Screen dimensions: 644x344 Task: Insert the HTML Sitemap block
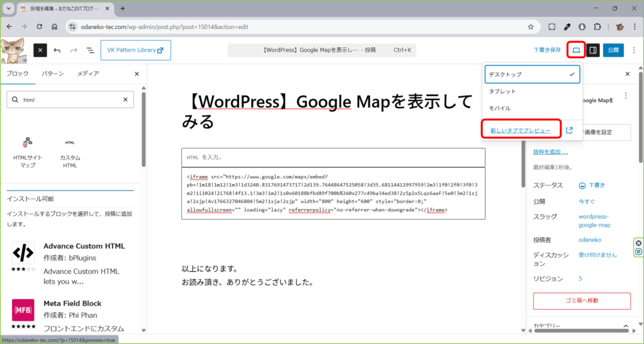(27, 152)
